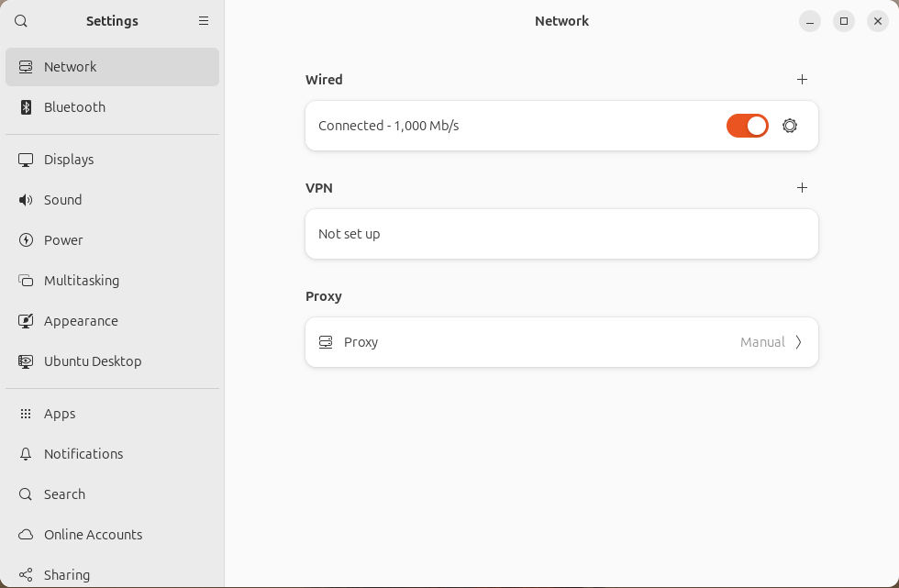Screen dimensions: 899x588
Task: Add a new VPN connection
Action: (802, 188)
